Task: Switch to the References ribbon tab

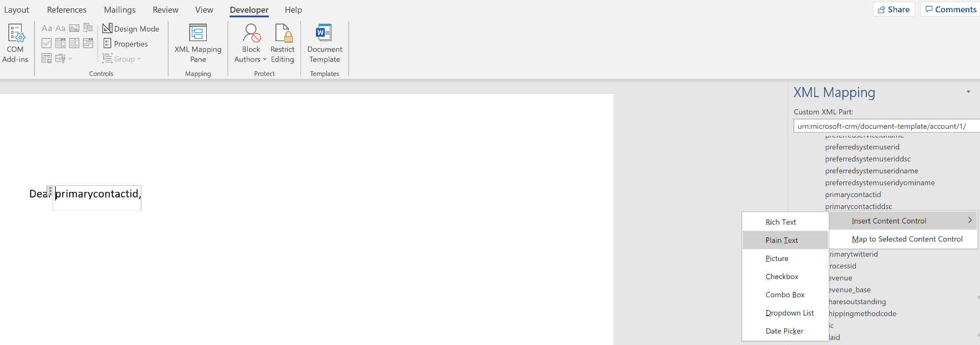Action: click(x=67, y=10)
